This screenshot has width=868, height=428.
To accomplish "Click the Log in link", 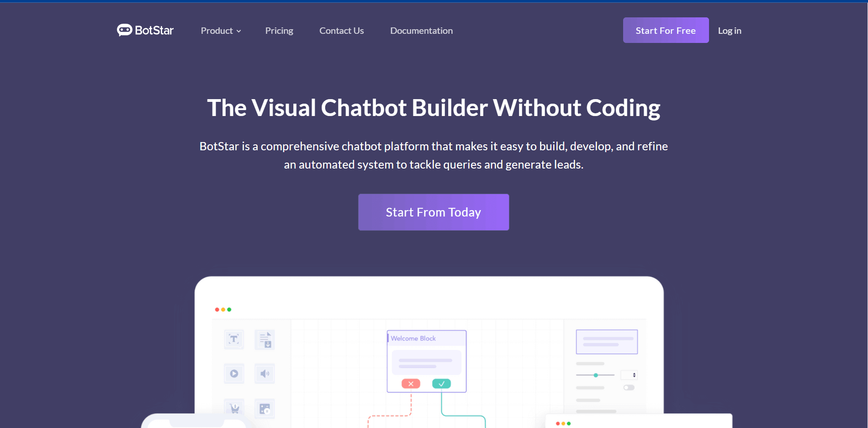I will coord(730,31).
